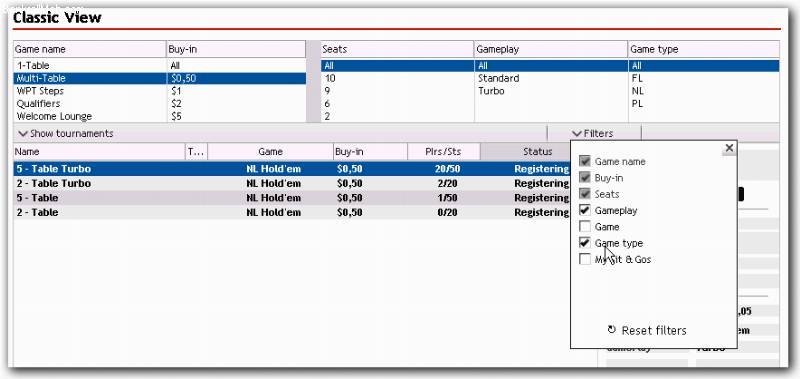The width and height of the screenshot is (800, 379).
Task: Uncheck the Gameplay filter checkbox
Action: click(x=585, y=210)
